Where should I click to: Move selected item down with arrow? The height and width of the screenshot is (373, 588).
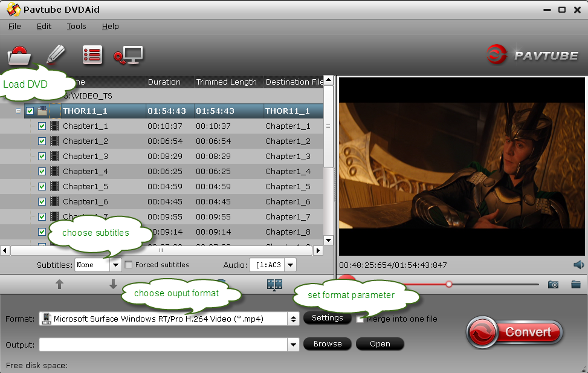(113, 284)
